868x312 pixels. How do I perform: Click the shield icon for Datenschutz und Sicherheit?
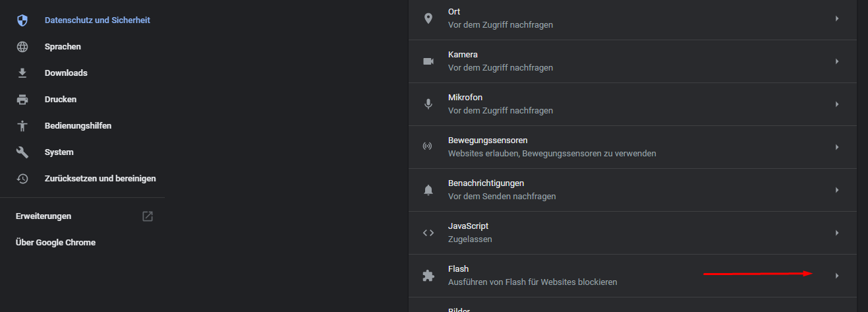click(22, 20)
